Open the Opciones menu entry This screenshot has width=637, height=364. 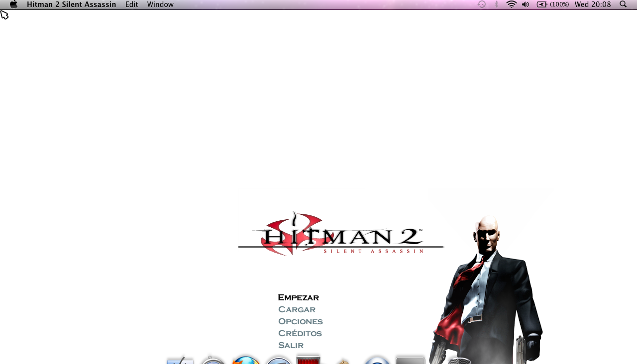(x=301, y=321)
